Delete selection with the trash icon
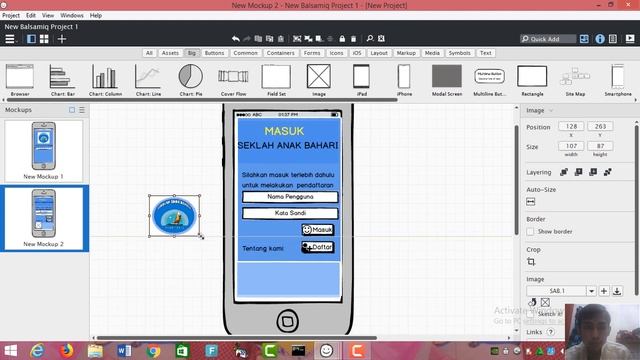 [353, 38]
